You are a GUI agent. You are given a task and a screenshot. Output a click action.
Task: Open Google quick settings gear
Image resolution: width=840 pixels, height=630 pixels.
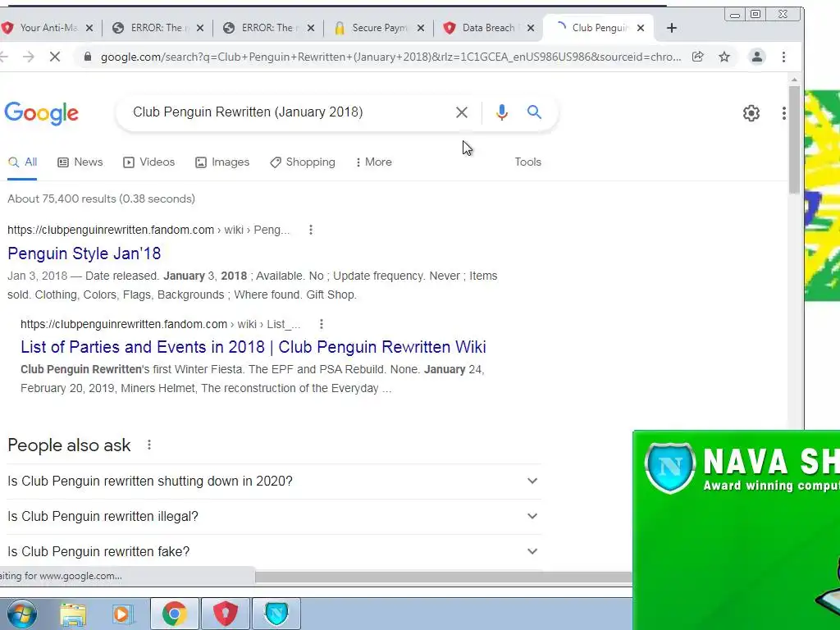coord(751,113)
